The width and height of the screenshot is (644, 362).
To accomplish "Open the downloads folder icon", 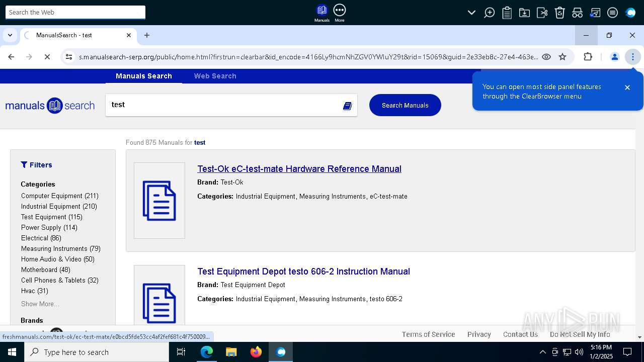I will [x=524, y=13].
